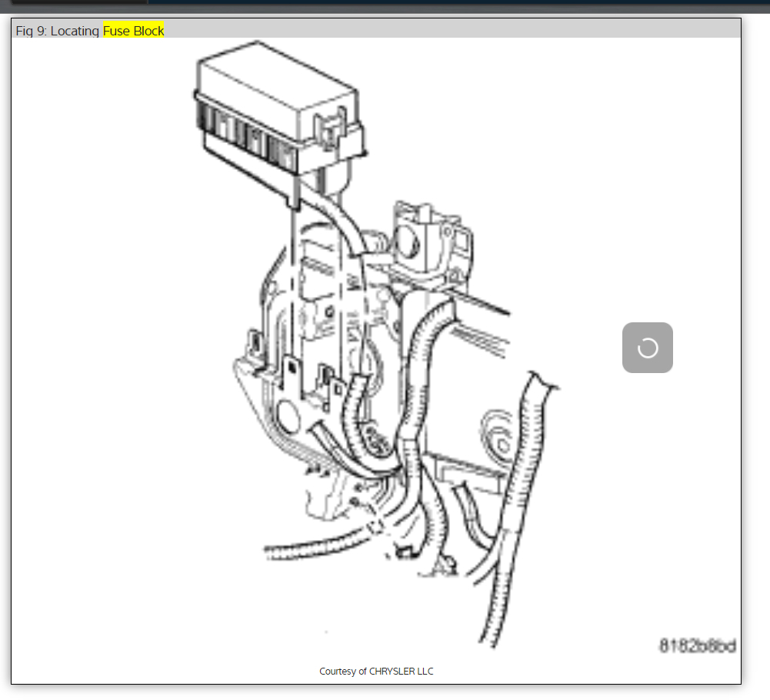Click the diagonal panel edge line right of bracket
The height and width of the screenshot is (700, 770).
(x=477, y=304)
